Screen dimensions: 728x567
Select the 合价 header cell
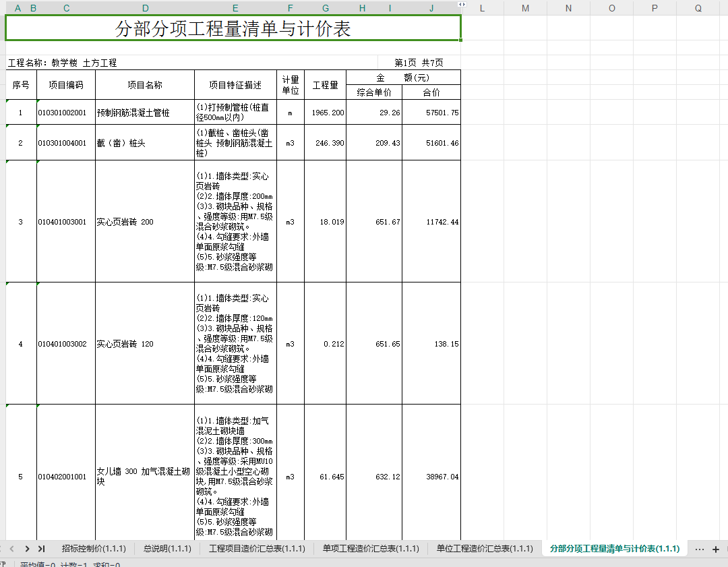[431, 92]
